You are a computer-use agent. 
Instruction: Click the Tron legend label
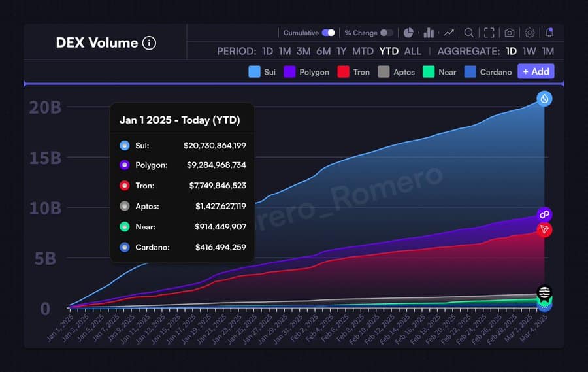[361, 72]
